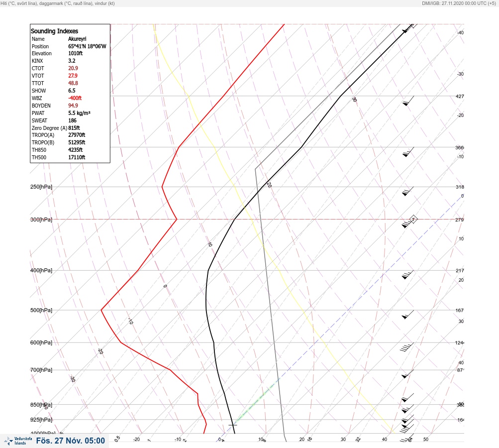This screenshot has height=448, width=499.
Task: Click the BOYDEN value '94.9'
Action: coord(73,106)
